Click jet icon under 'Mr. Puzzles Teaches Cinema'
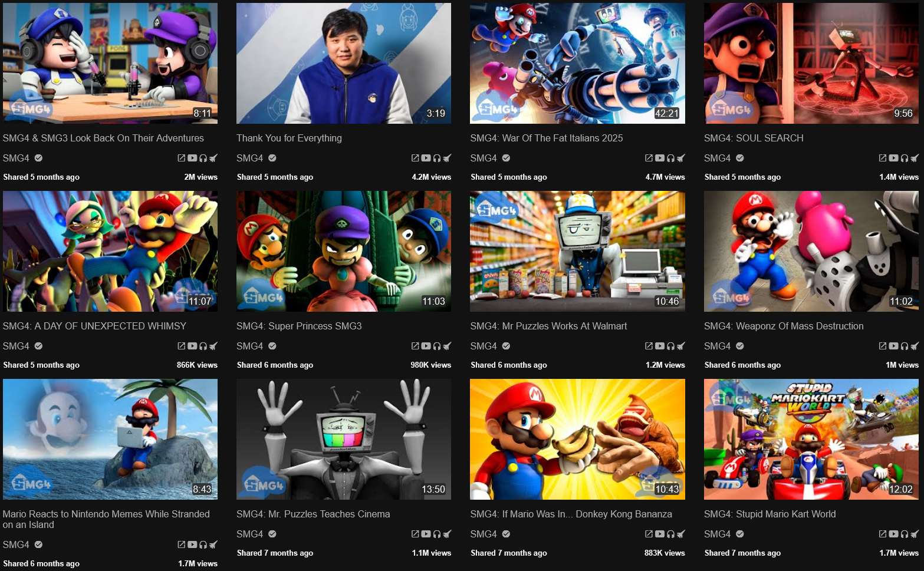The image size is (924, 571). pos(447,534)
